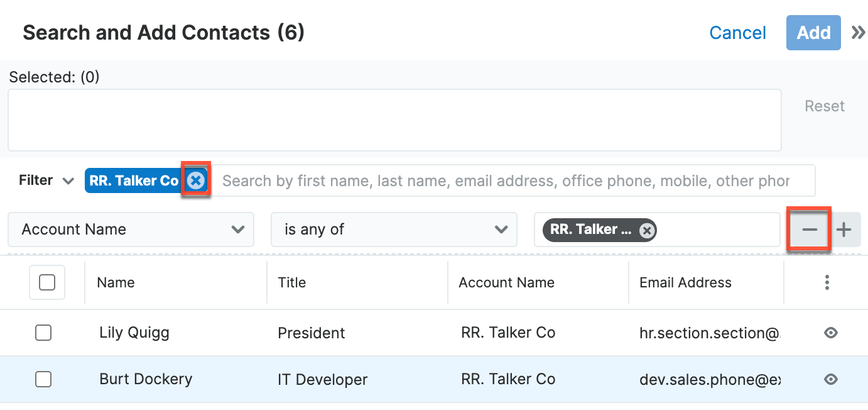This screenshot has width=868, height=410.
Task: Open the Filter dropdown
Action: 46,180
